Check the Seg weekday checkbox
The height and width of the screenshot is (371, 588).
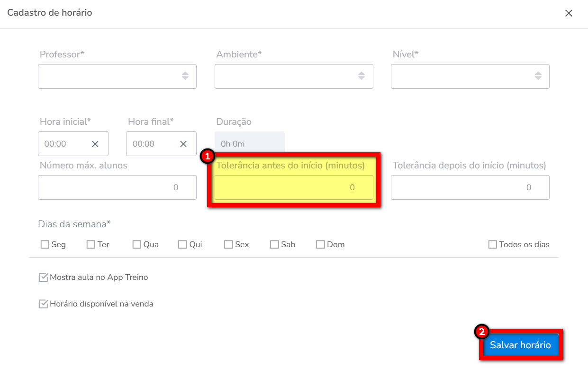[45, 244]
